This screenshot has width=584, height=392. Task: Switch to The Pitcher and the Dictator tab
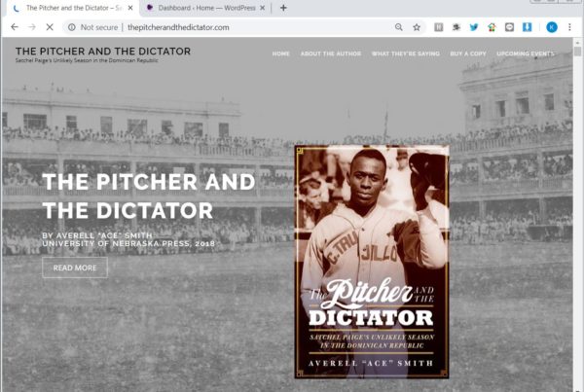75,8
